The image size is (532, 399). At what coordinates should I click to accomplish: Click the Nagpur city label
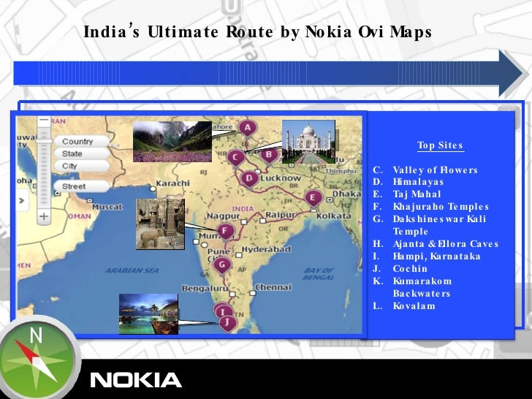[224, 216]
